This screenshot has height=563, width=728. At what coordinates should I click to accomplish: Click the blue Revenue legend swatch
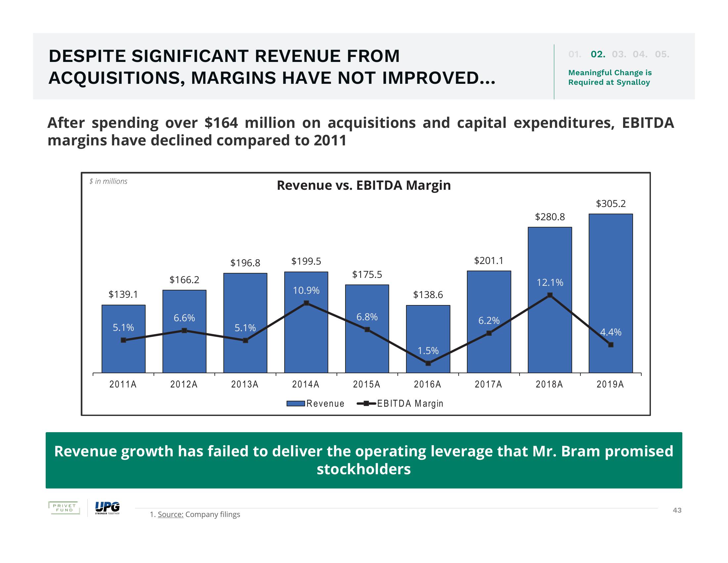point(296,404)
